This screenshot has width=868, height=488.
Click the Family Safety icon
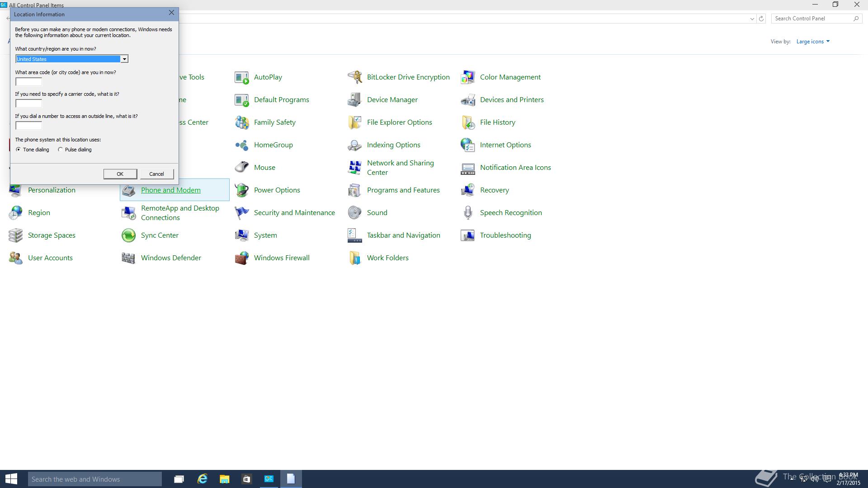242,122
